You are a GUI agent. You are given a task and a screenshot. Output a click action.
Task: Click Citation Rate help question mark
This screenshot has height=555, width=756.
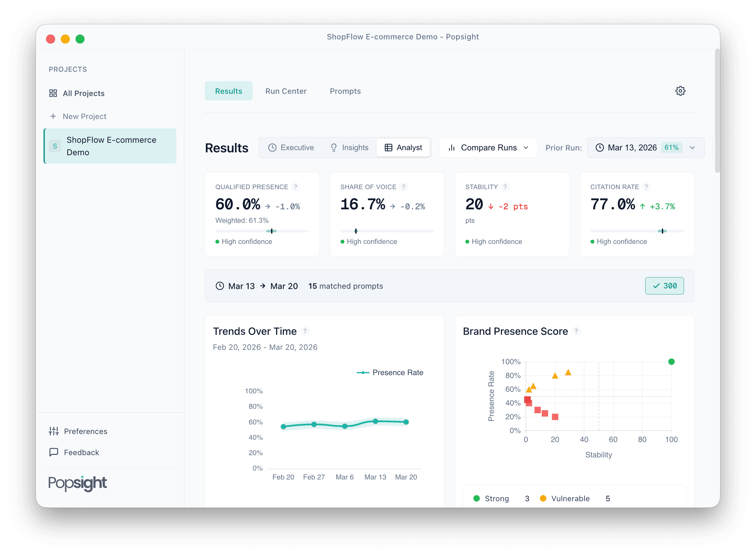[646, 187]
